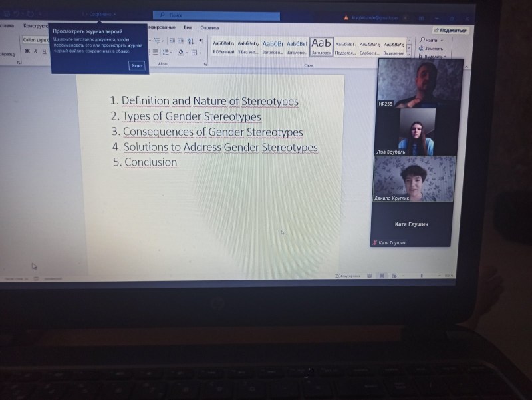
Task: Click the increase indent icon
Action: [180, 41]
